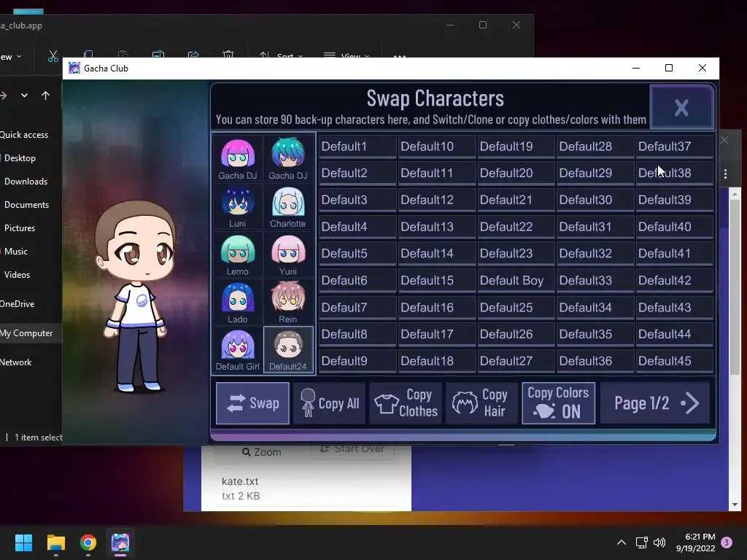This screenshot has width=747, height=560.
Task: Open Desktop folder in File Explorer sidebar
Action: (20, 158)
